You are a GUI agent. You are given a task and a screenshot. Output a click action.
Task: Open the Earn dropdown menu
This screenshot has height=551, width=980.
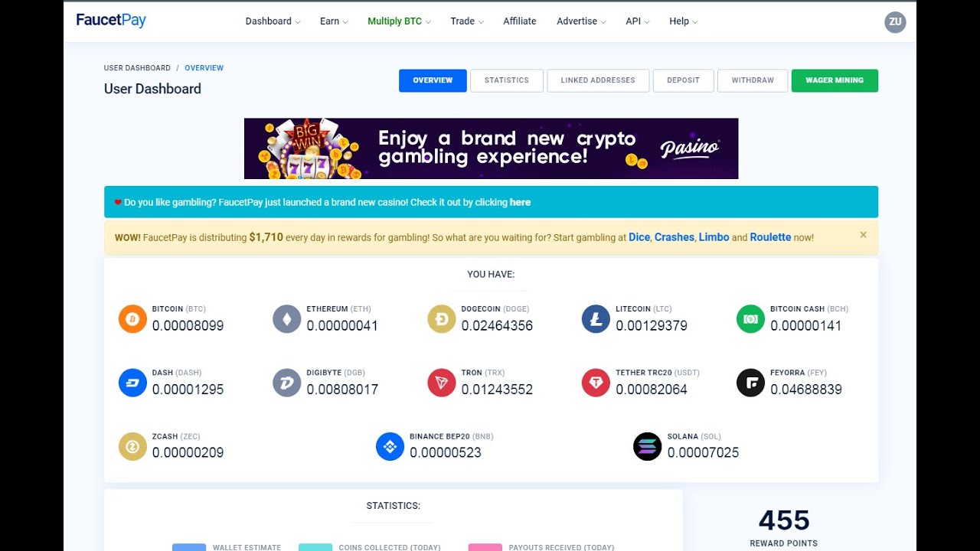click(334, 21)
